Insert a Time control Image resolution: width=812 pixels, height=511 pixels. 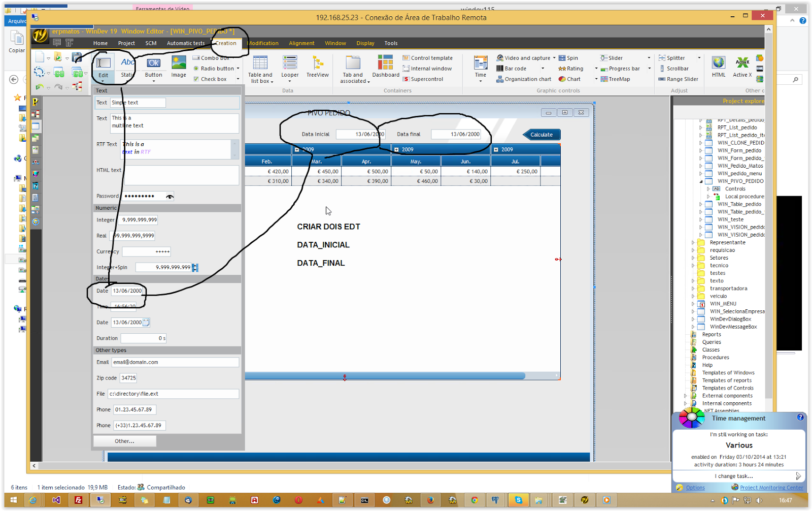[x=481, y=69]
